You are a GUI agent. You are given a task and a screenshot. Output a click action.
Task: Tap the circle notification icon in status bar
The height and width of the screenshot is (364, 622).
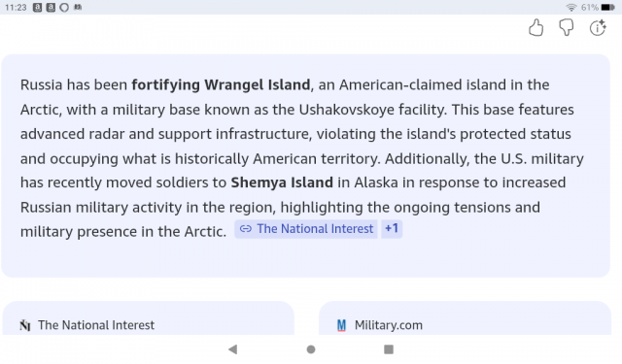[x=64, y=7]
